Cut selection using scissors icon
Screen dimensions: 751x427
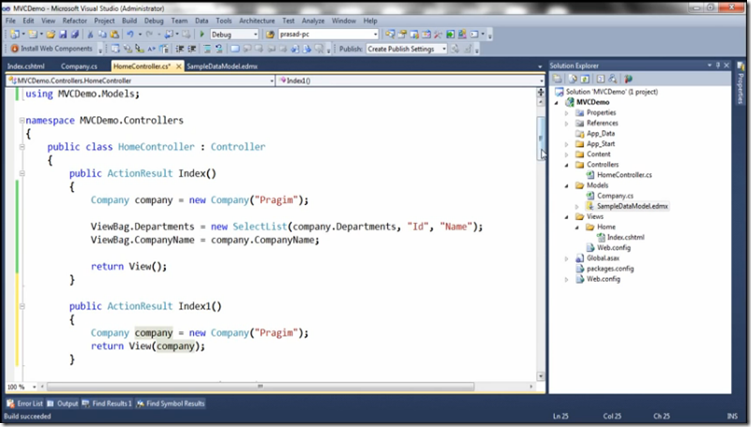(90, 34)
